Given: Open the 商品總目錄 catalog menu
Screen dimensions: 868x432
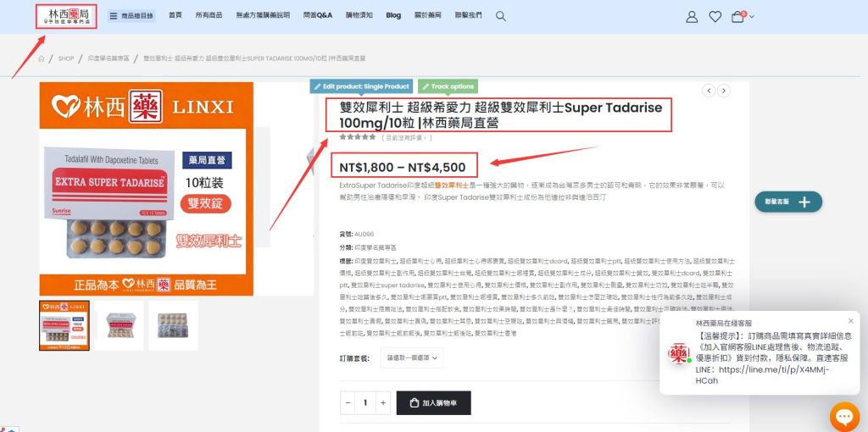Looking at the screenshot, I should point(131,16).
